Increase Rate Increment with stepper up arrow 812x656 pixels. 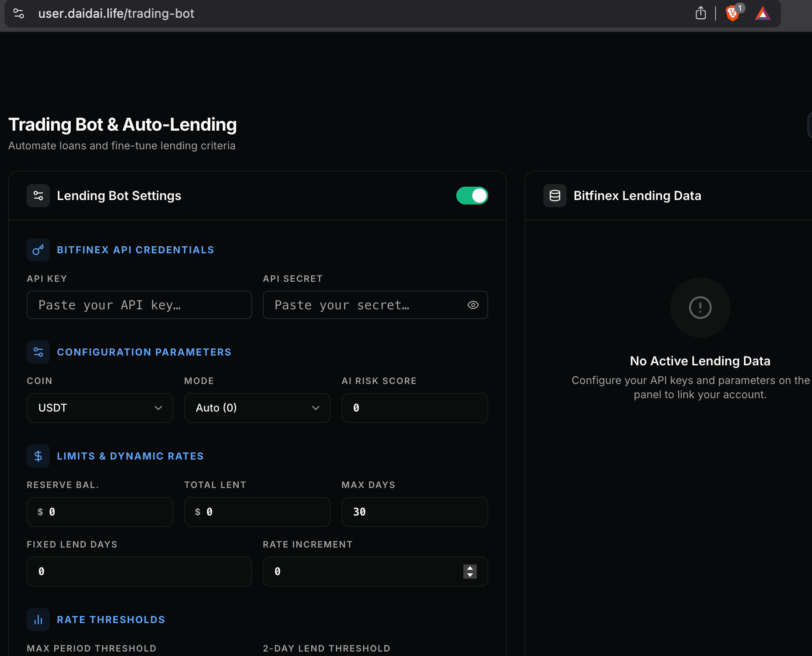[470, 568]
